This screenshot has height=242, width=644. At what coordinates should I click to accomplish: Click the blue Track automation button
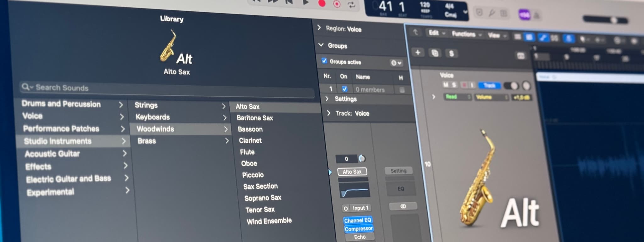pyautogui.click(x=489, y=86)
